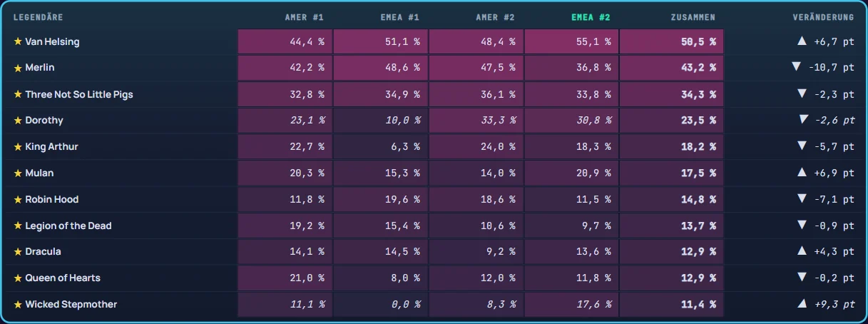Viewport: 868px width, 324px height.
Task: Select Mulan's 20,9 % cell
Action: coord(571,173)
